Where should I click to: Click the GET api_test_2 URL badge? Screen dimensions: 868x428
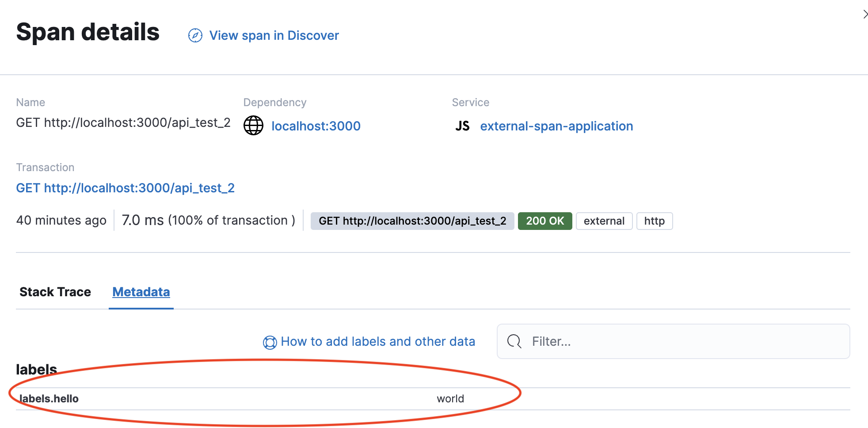click(x=412, y=221)
